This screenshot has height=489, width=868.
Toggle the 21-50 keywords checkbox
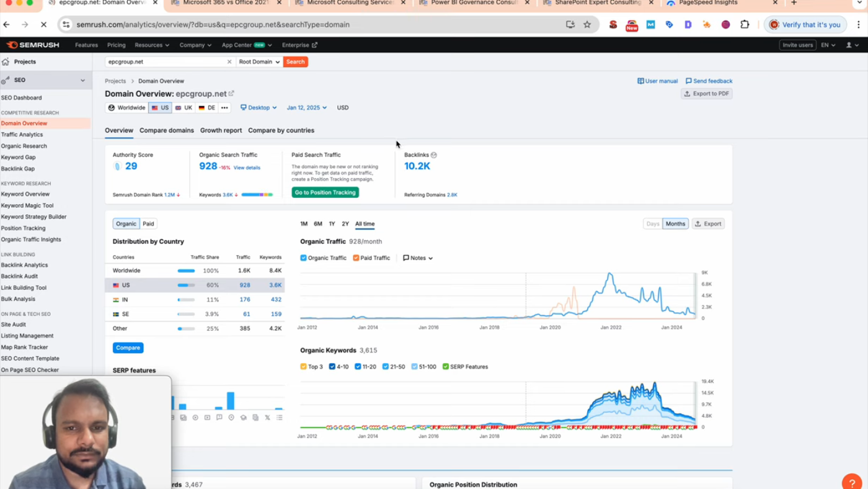point(385,367)
